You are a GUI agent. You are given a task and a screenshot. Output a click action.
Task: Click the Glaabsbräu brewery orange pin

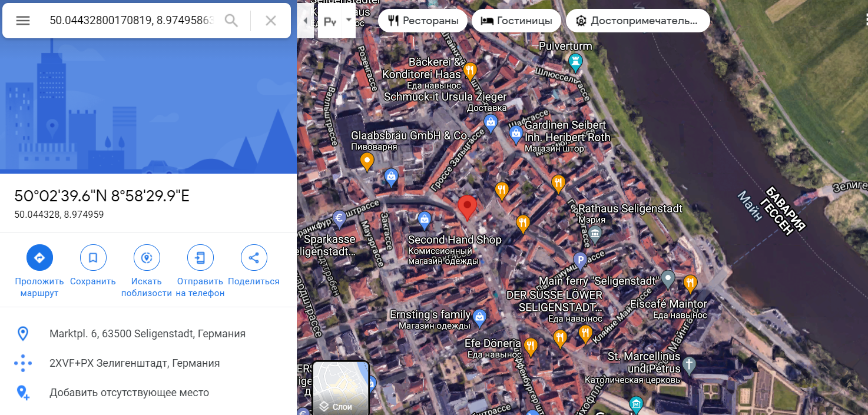click(x=367, y=161)
